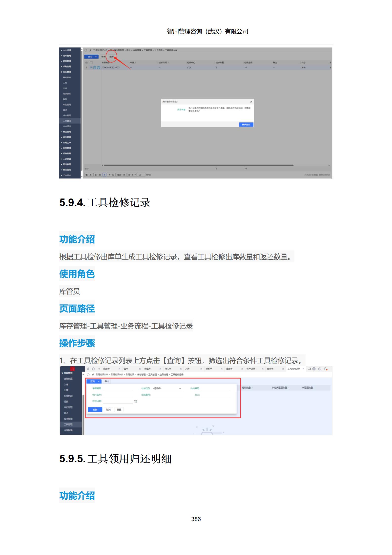Close the 工具检修记录 tab
This screenshot has height=555, width=392.
304,369
